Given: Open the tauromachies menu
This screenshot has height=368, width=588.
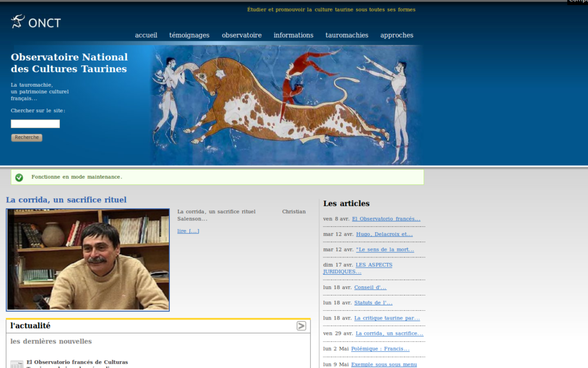Looking at the screenshot, I should pos(346,35).
